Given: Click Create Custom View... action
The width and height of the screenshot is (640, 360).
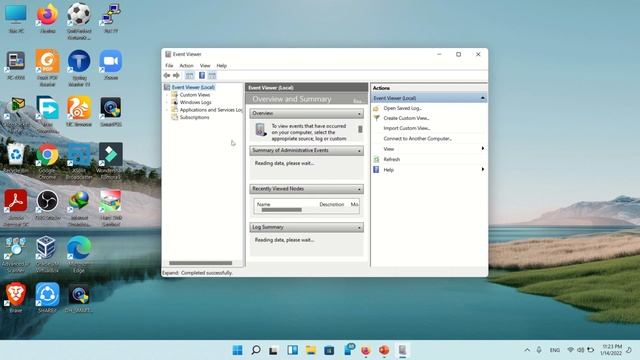Looking at the screenshot, I should pyautogui.click(x=406, y=118).
